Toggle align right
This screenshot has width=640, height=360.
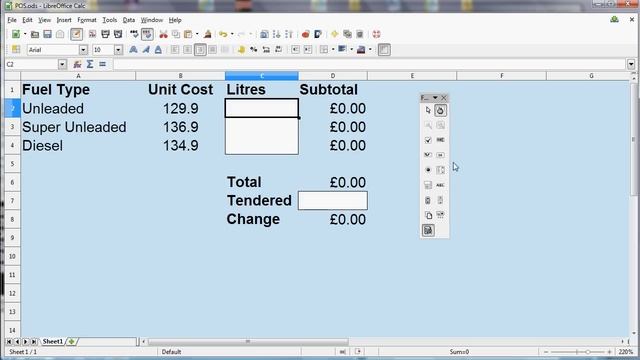tap(200, 50)
